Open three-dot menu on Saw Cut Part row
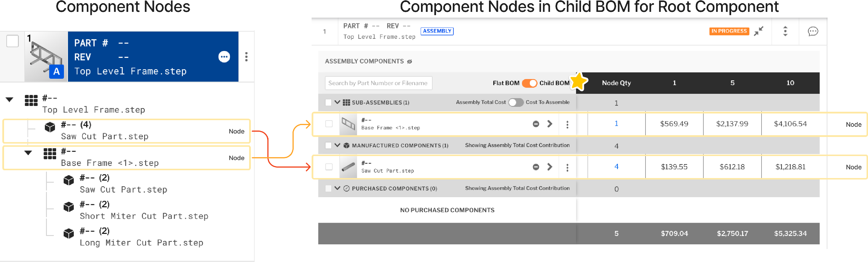Viewport: 868px width, 262px height. pos(567,166)
